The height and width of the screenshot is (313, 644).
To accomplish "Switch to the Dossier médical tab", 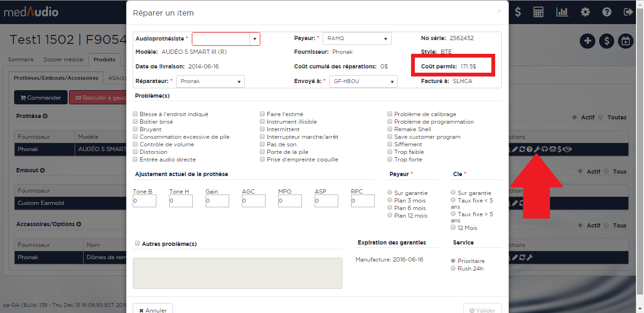I will tap(63, 59).
